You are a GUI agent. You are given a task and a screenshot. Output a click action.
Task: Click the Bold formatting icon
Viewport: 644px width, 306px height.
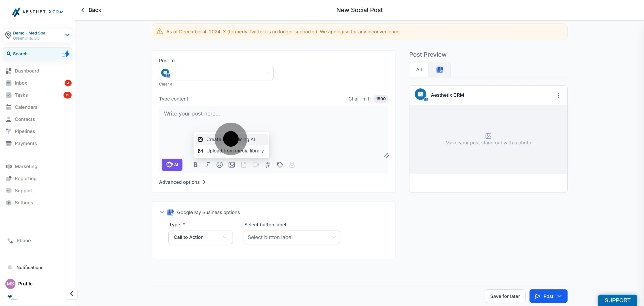pos(195,165)
